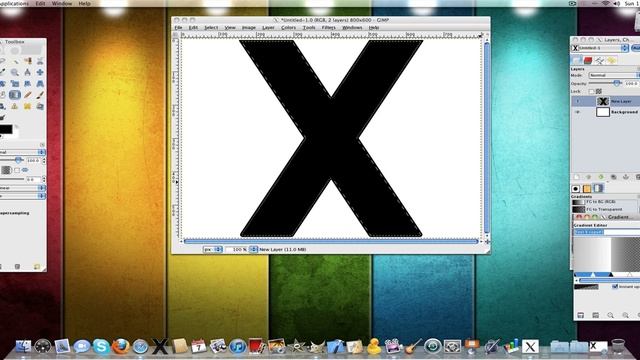Select the Scissors Select tool

(x=40, y=61)
